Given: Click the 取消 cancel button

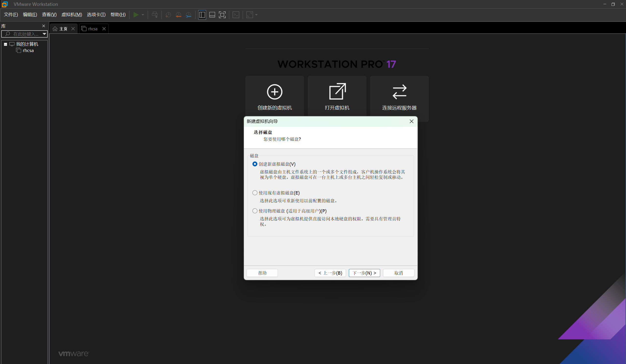Looking at the screenshot, I should point(398,273).
